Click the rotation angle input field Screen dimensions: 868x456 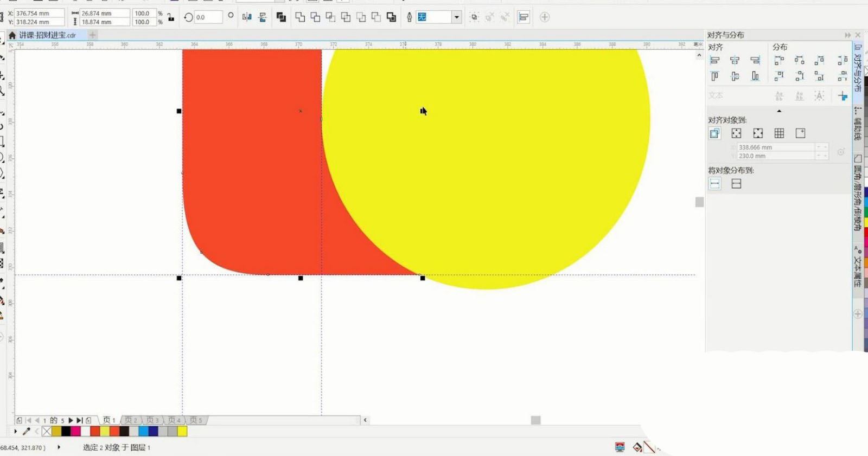[x=208, y=17]
